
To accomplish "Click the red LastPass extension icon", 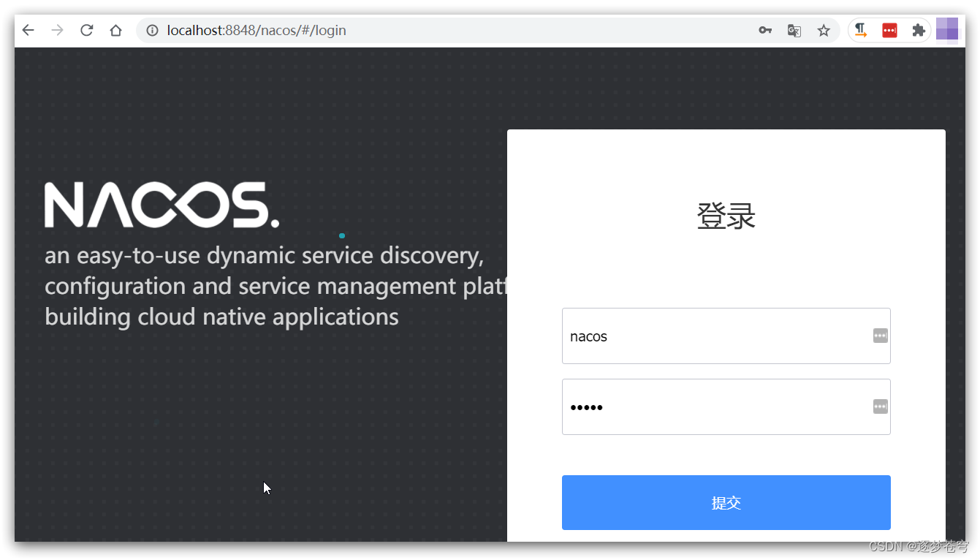I will click(x=889, y=29).
